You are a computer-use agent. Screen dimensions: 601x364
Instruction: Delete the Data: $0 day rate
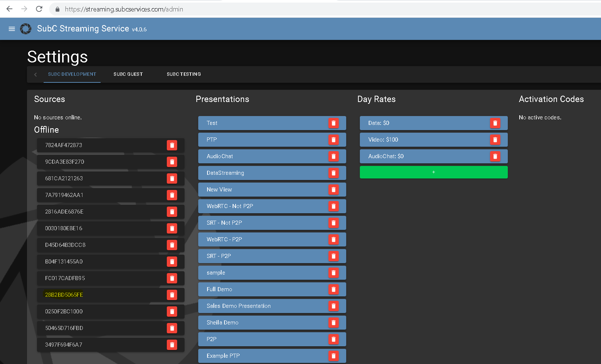[495, 123]
